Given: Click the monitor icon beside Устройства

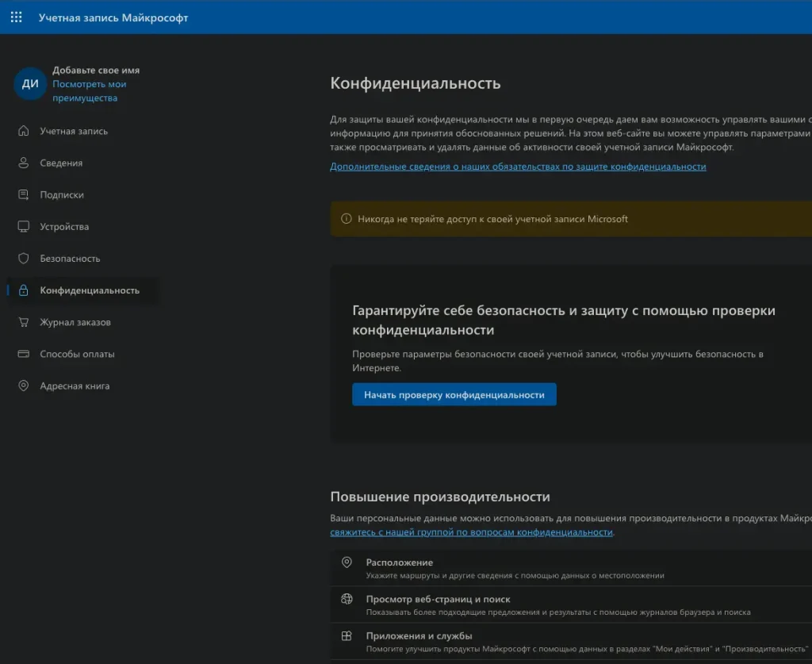Looking at the screenshot, I should click(x=24, y=227).
